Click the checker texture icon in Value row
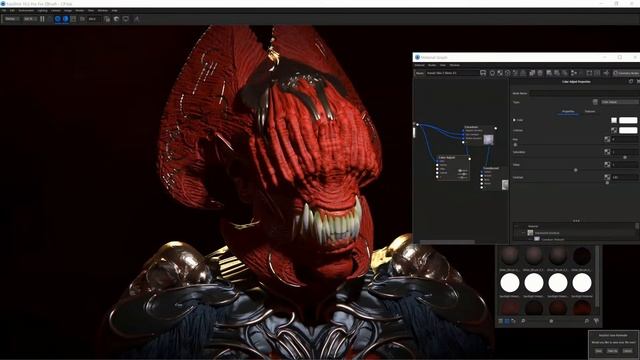 pos(607,164)
